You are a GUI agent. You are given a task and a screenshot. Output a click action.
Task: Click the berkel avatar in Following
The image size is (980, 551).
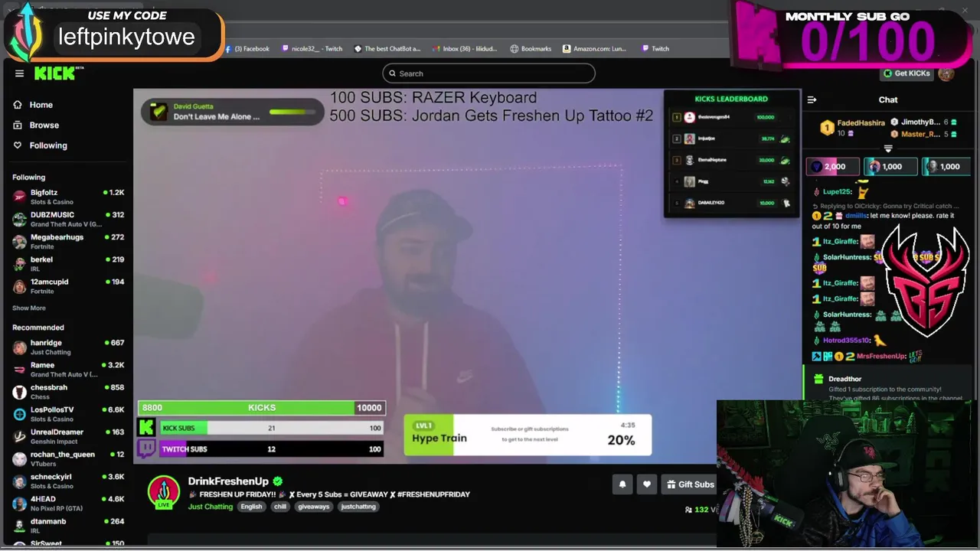(x=19, y=264)
